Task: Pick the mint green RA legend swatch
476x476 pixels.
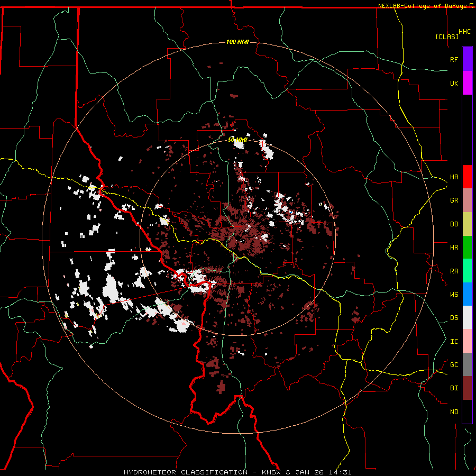Action: tap(467, 271)
